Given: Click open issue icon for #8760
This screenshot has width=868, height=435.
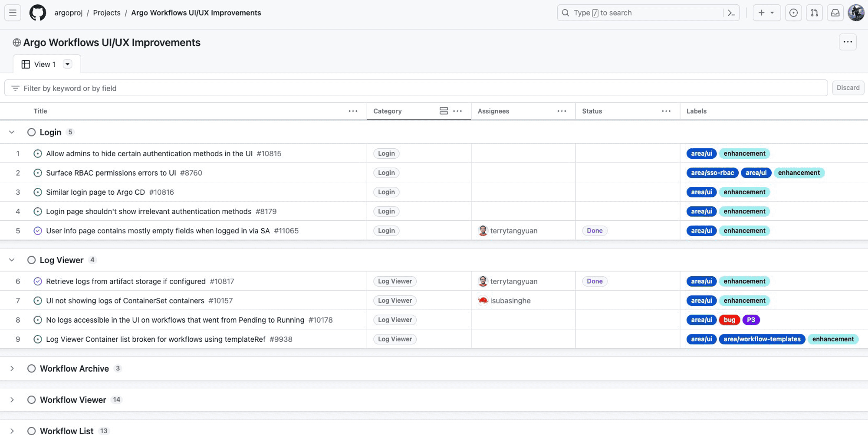Looking at the screenshot, I should pyautogui.click(x=38, y=173).
